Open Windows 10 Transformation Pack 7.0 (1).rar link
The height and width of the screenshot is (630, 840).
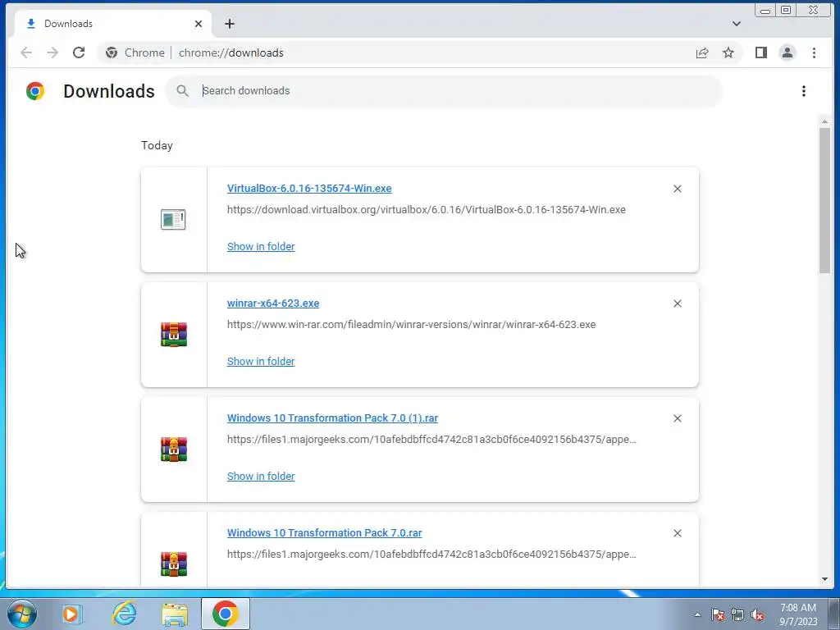point(332,418)
